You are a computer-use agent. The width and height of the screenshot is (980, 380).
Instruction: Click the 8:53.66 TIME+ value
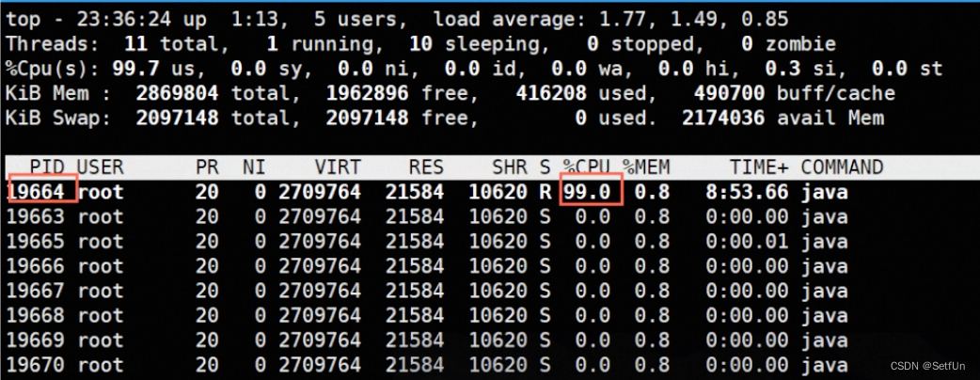pyautogui.click(x=748, y=192)
